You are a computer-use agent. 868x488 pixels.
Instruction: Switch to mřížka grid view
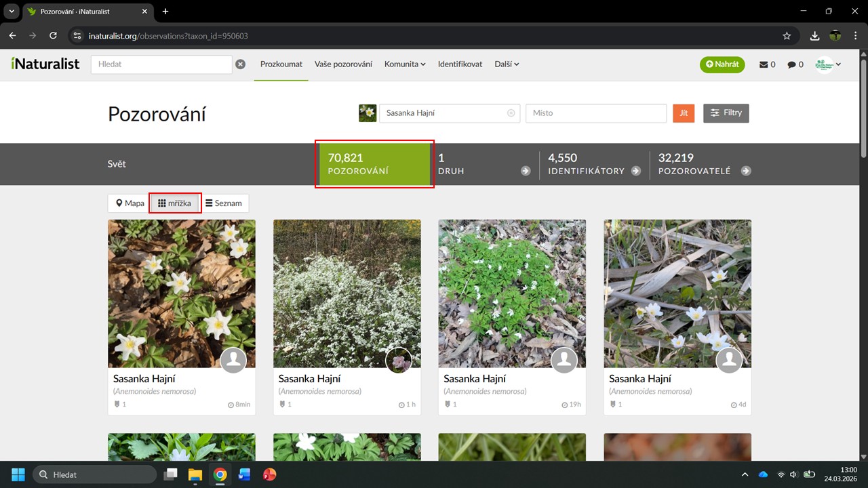click(x=175, y=203)
